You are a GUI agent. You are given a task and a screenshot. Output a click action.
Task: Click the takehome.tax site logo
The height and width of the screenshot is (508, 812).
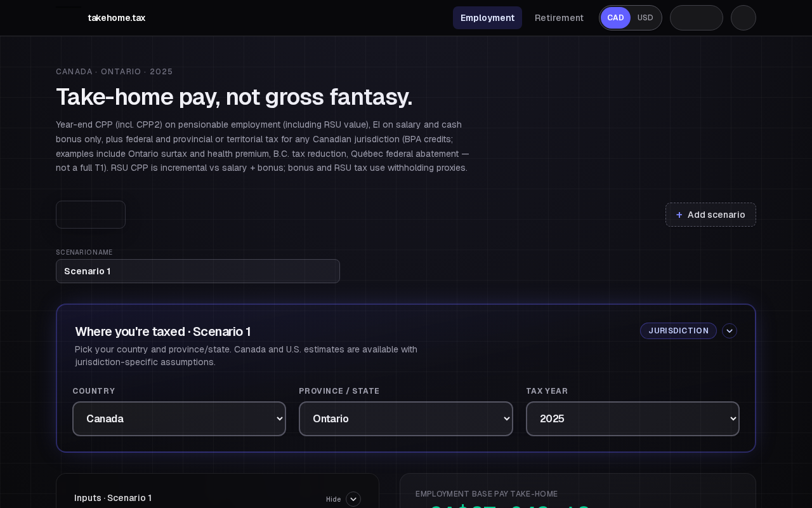[x=117, y=18]
